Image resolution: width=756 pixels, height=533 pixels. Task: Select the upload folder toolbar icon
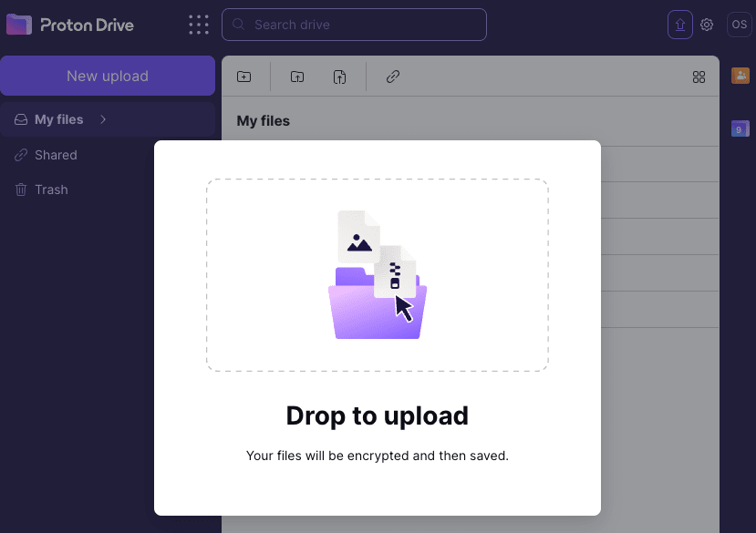(x=297, y=77)
